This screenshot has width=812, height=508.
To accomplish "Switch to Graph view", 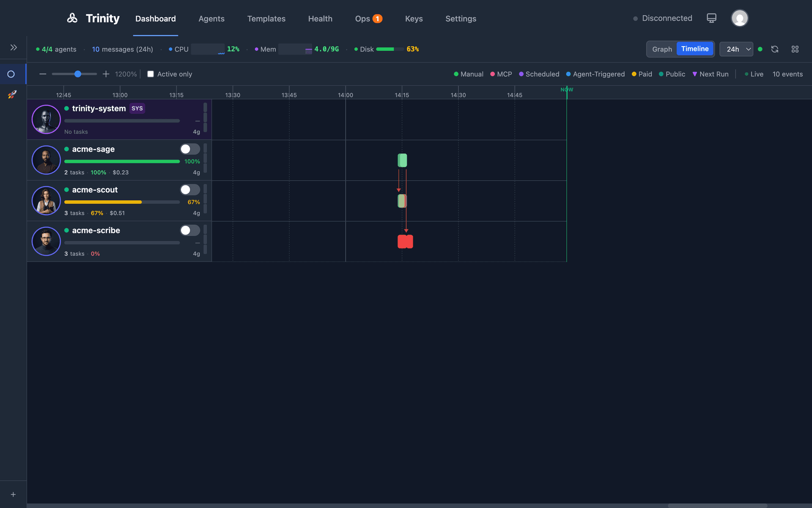I will click(x=661, y=49).
